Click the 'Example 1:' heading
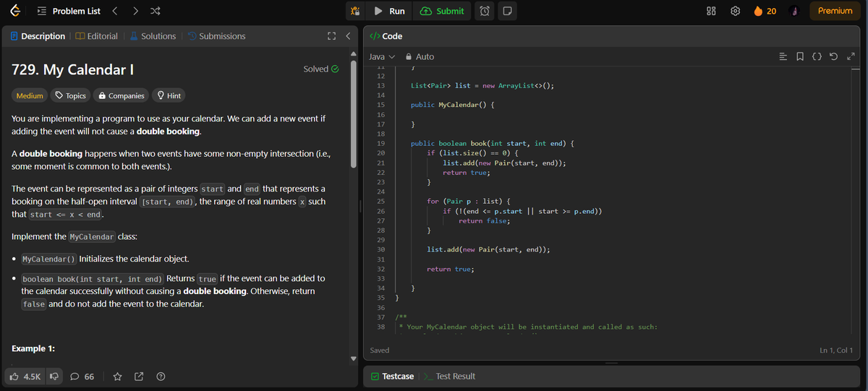The width and height of the screenshot is (868, 391). pyautogui.click(x=34, y=348)
